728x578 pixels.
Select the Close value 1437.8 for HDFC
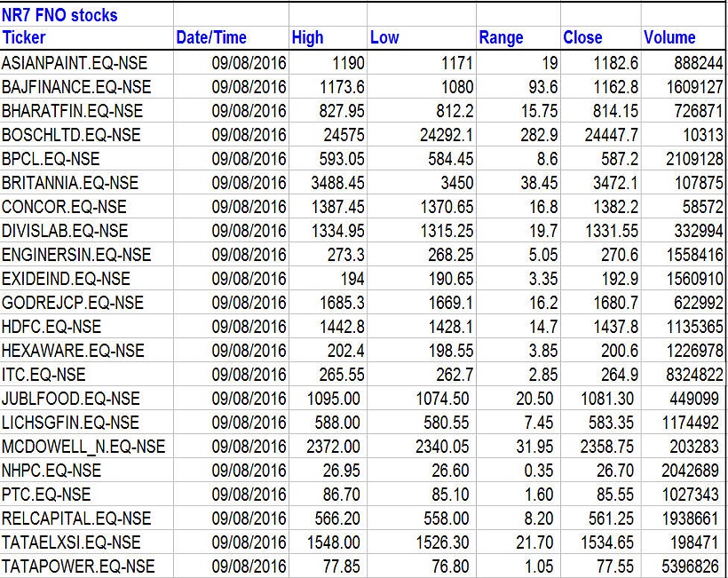point(615,327)
